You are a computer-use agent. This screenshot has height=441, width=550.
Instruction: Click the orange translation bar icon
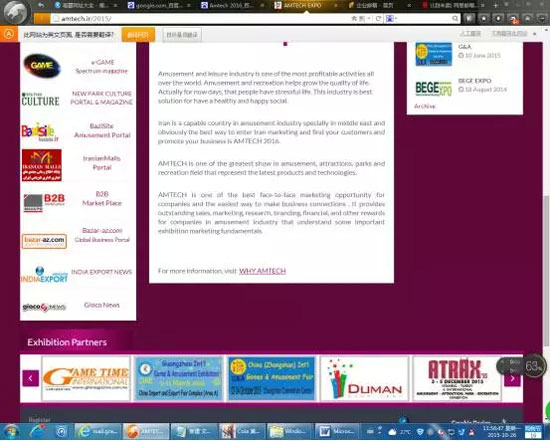(x=9, y=34)
